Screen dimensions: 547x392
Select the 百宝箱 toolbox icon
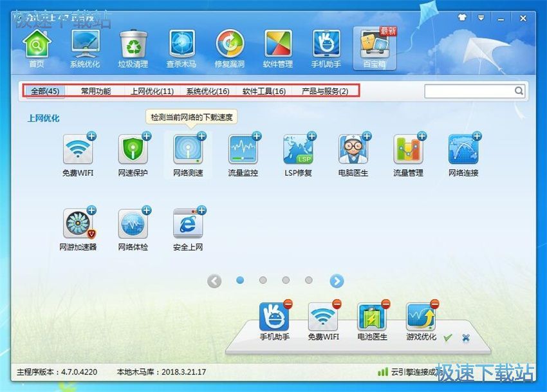tap(375, 48)
